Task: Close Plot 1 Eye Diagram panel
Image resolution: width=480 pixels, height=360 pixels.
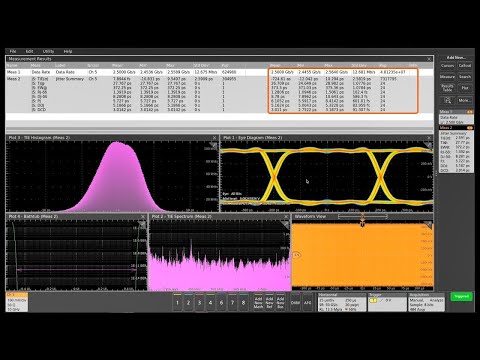Action: point(429,138)
